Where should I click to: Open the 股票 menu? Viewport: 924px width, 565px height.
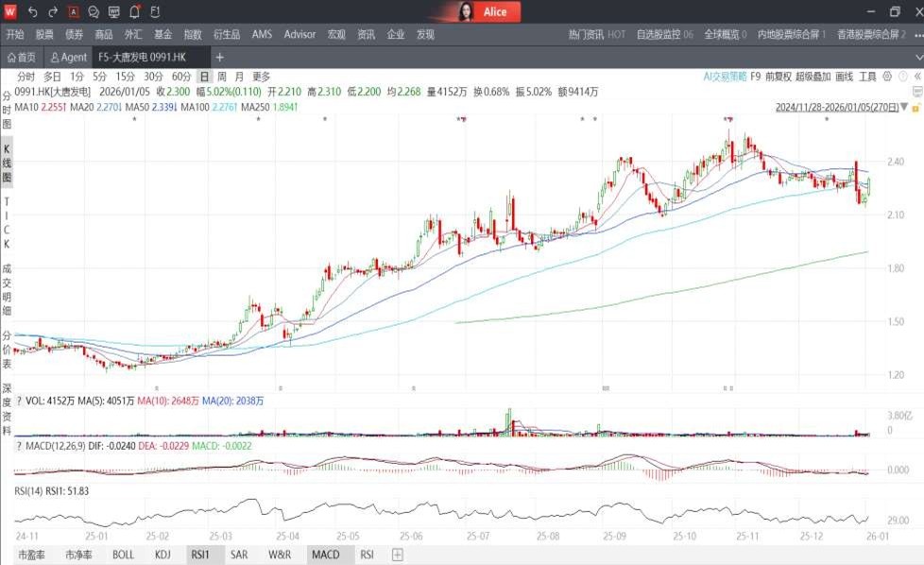(x=44, y=35)
